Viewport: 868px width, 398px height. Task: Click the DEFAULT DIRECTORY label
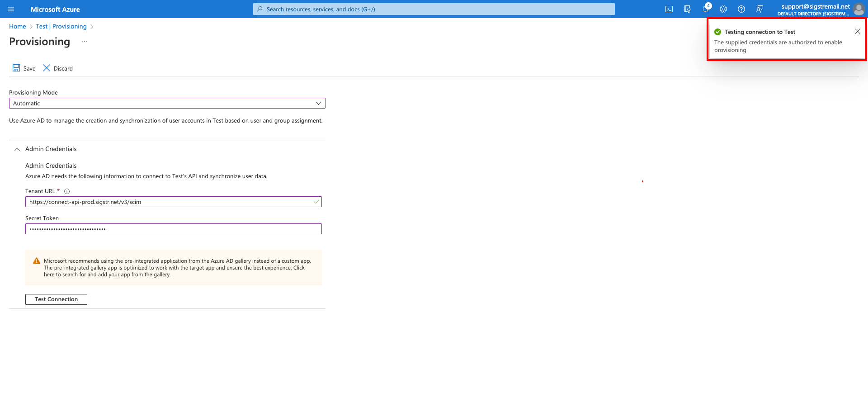click(x=813, y=14)
